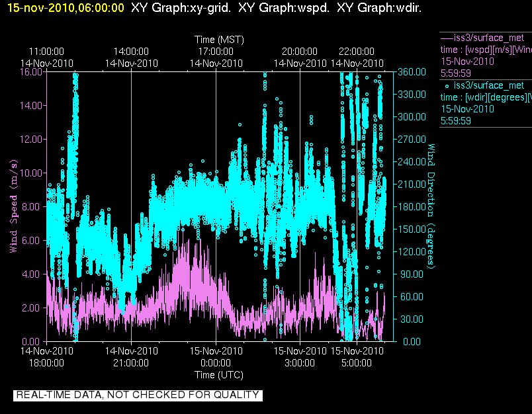Click the title text 'XY Graph:wdir.'
This screenshot has width=532, height=414.
[x=379, y=7]
